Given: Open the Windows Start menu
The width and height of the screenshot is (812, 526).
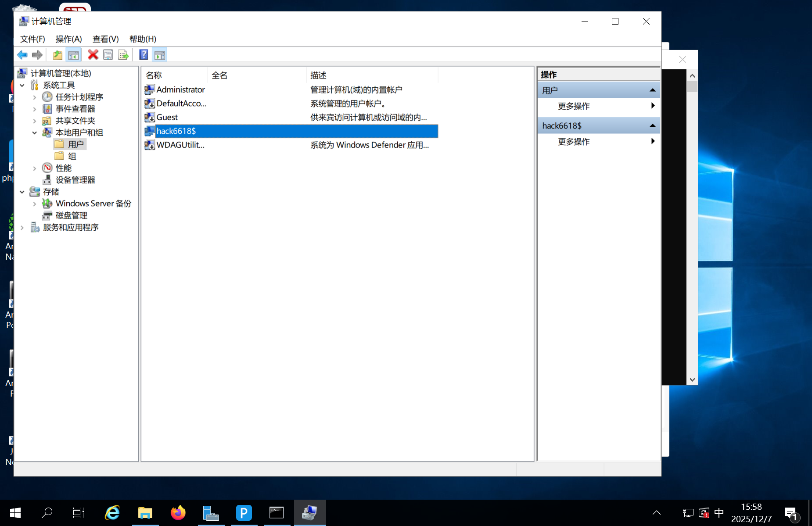Looking at the screenshot, I should (15, 513).
